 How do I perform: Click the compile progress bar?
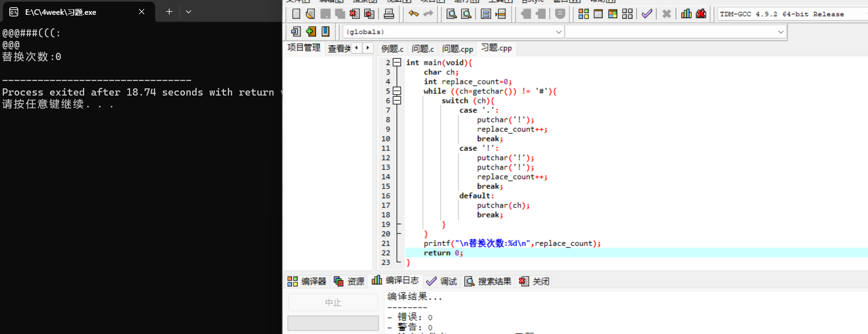tap(333, 323)
